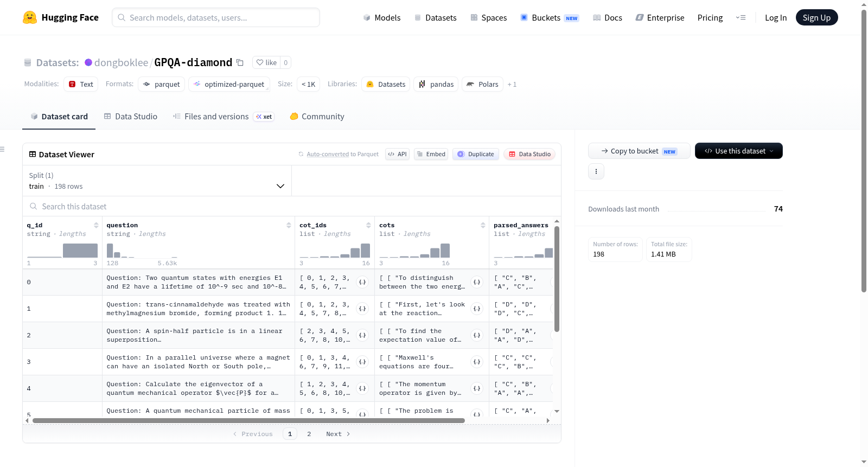Screen dimensions: 868x467
Task: Open the Use this dataset dropdown
Action: pyautogui.click(x=739, y=151)
